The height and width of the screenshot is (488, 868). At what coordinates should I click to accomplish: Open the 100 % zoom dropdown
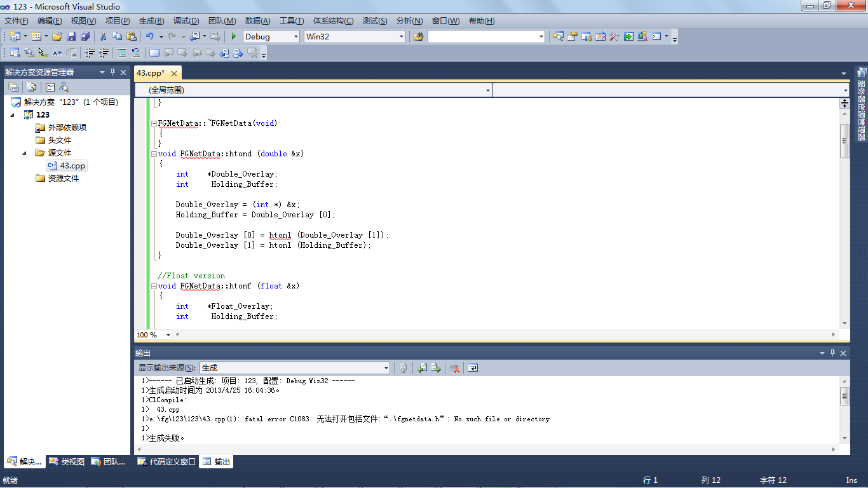click(x=168, y=335)
